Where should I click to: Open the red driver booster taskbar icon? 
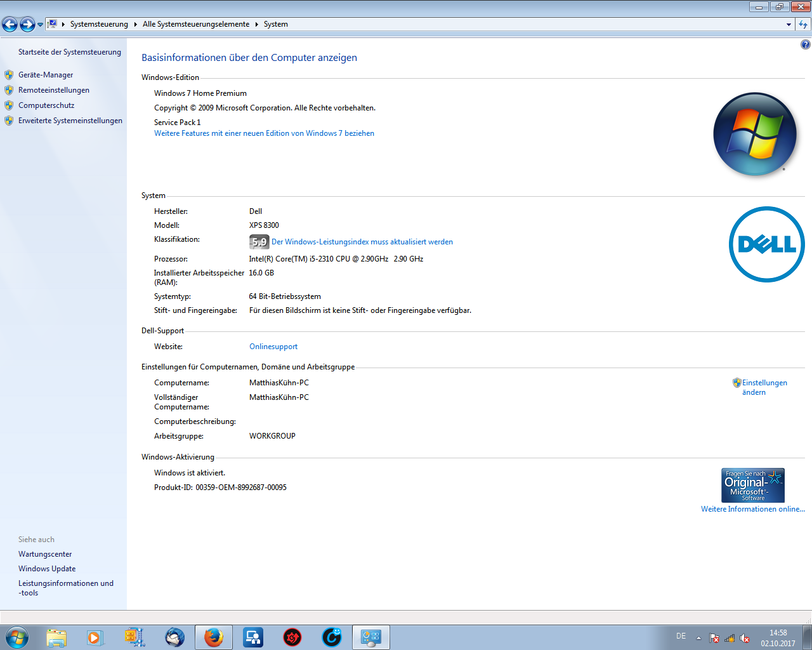[292, 637]
